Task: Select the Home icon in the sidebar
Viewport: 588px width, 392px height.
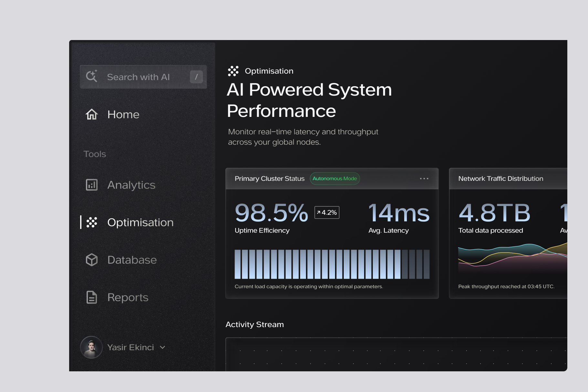Action: pyautogui.click(x=91, y=114)
